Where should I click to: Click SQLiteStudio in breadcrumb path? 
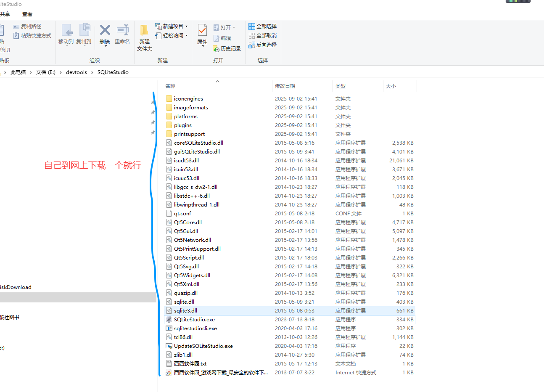[113, 72]
